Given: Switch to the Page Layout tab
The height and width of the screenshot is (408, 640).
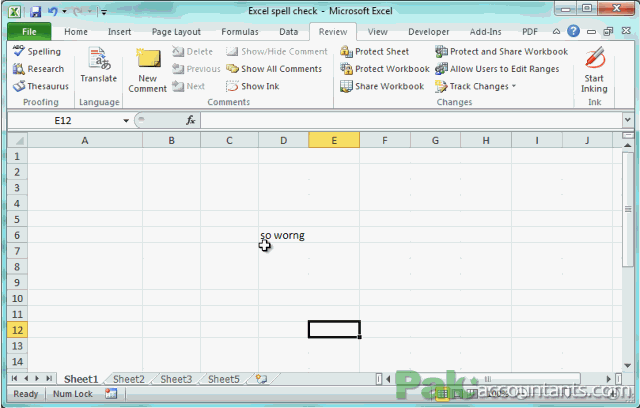Looking at the screenshot, I should [x=176, y=31].
